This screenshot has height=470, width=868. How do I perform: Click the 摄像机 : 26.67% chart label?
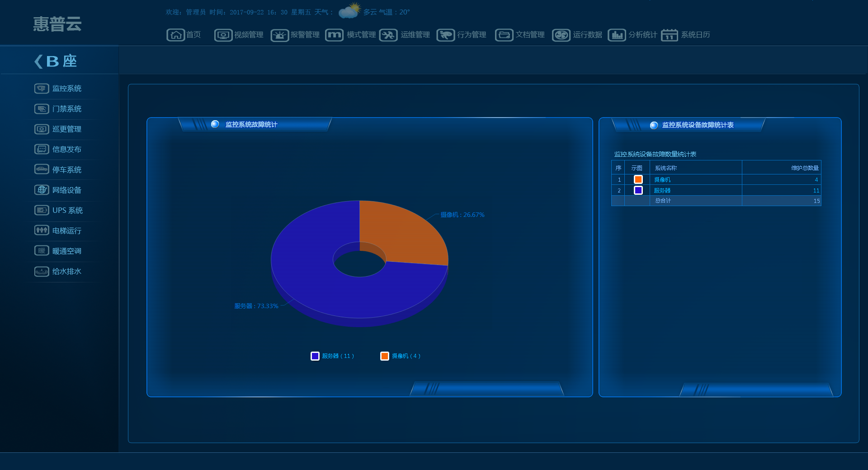click(462, 215)
